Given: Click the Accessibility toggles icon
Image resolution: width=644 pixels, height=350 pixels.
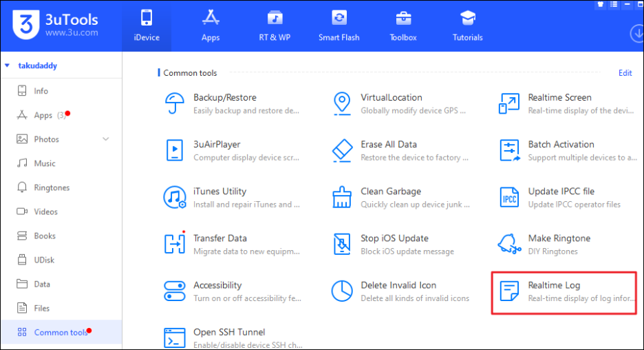Looking at the screenshot, I should pyautogui.click(x=175, y=291).
